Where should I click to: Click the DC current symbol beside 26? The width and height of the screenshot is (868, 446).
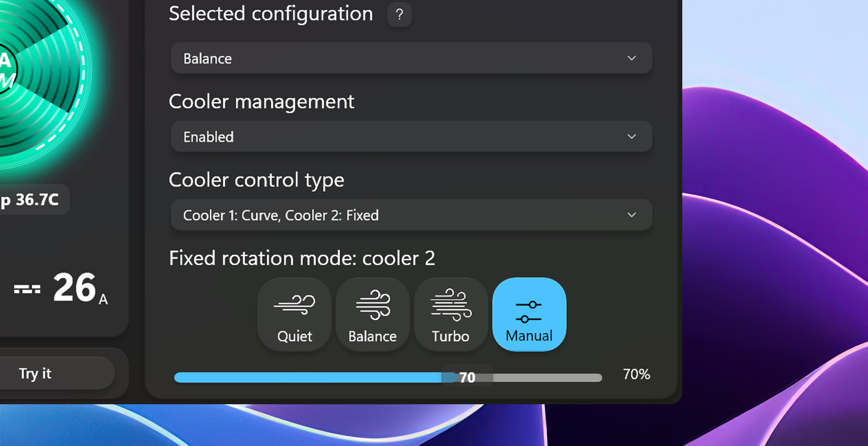point(27,289)
